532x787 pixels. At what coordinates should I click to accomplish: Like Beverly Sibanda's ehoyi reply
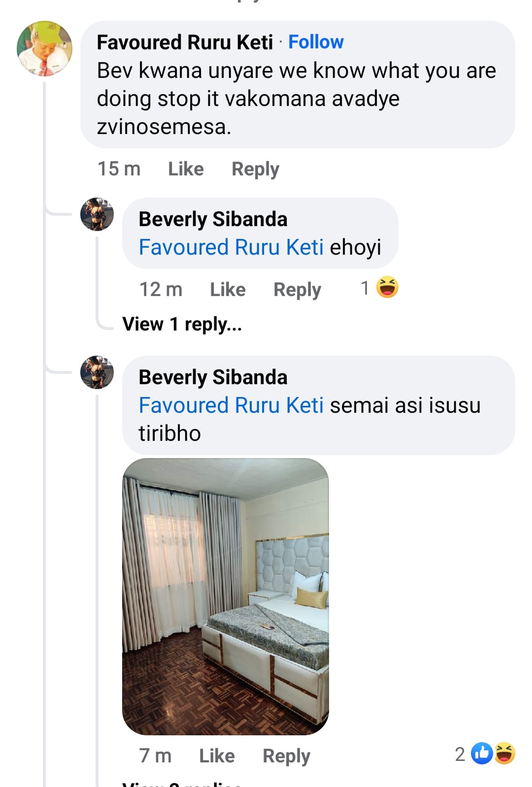click(x=228, y=290)
